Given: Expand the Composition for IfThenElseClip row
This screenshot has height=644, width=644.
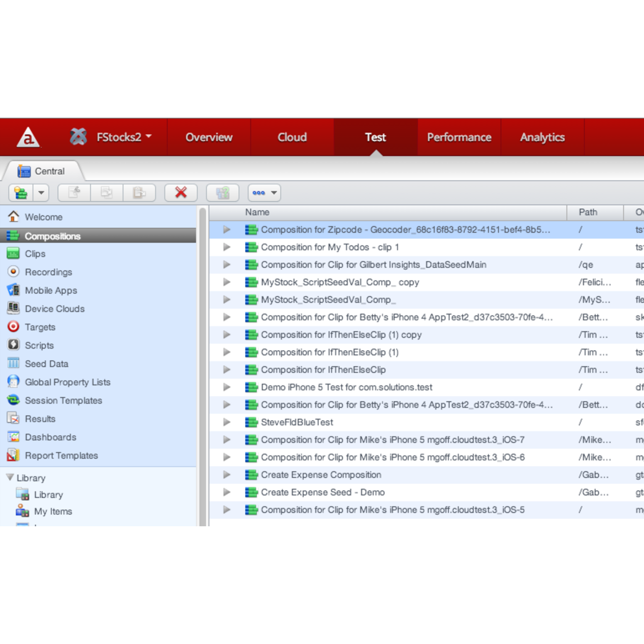Looking at the screenshot, I should pyautogui.click(x=227, y=369).
